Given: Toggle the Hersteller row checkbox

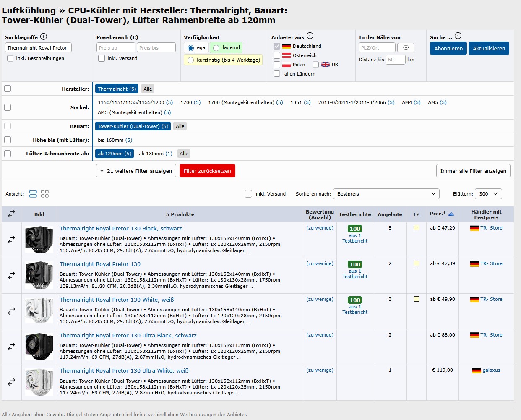Looking at the screenshot, I should [8, 89].
